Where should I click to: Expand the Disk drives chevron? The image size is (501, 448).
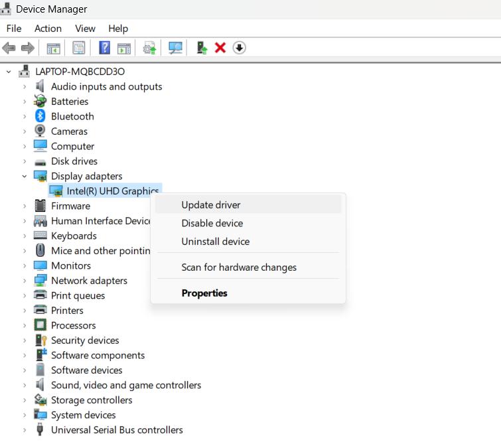pyautogui.click(x=25, y=161)
